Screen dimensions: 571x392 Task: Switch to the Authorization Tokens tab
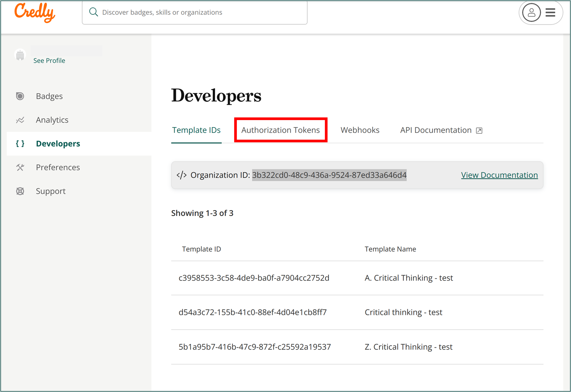[280, 130]
